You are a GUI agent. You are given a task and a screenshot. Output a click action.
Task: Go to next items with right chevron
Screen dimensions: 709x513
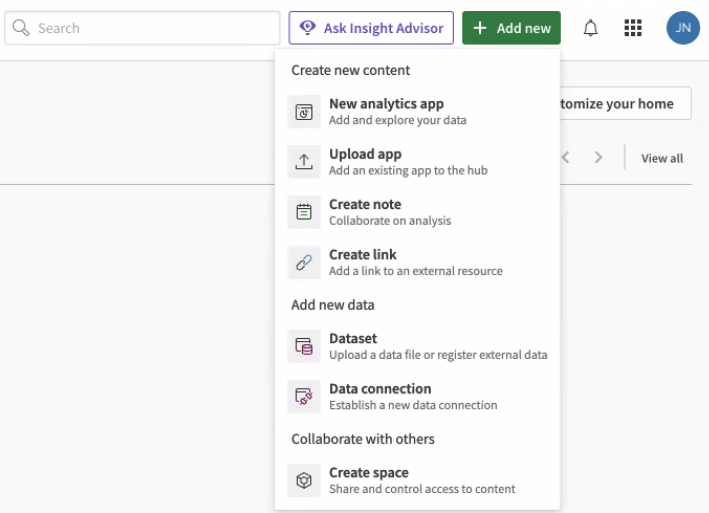coord(598,157)
